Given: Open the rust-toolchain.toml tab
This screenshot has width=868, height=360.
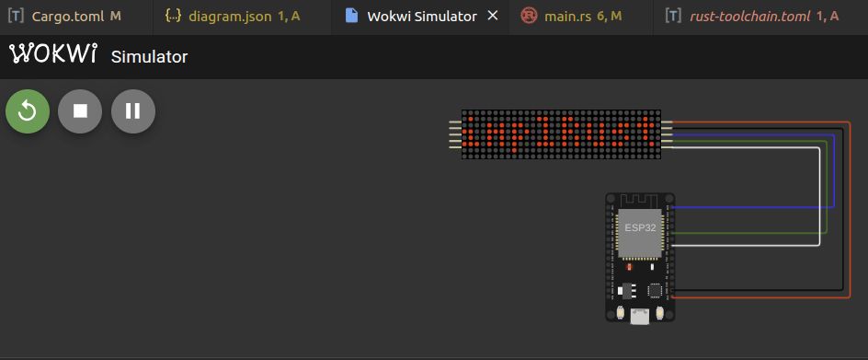Looking at the screenshot, I should [760, 17].
